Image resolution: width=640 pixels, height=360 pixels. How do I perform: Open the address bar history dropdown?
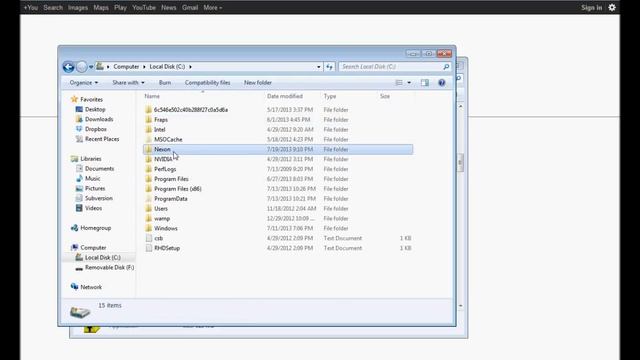(x=319, y=67)
